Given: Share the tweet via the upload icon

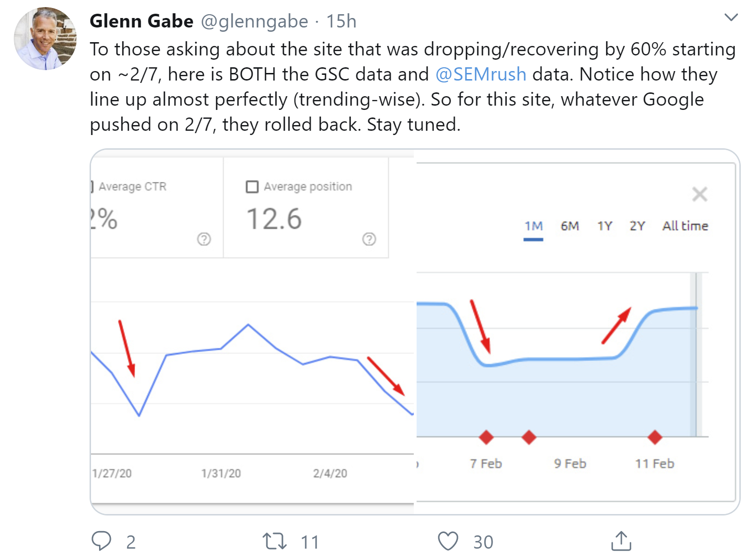Looking at the screenshot, I should (622, 540).
